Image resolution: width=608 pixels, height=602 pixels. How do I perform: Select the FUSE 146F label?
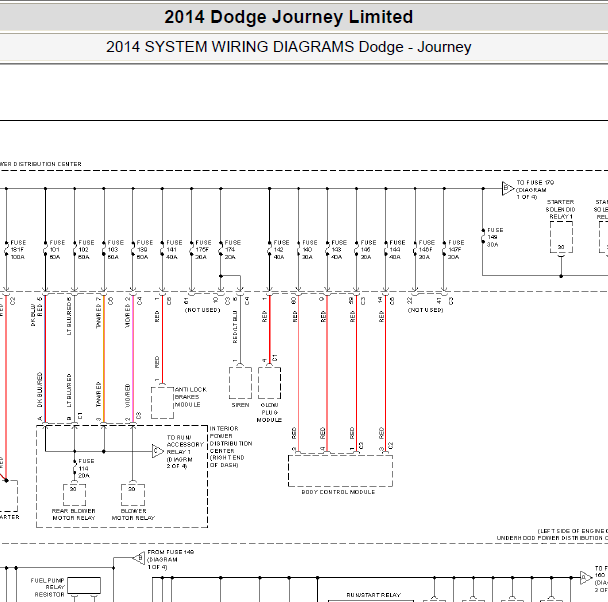[427, 250]
